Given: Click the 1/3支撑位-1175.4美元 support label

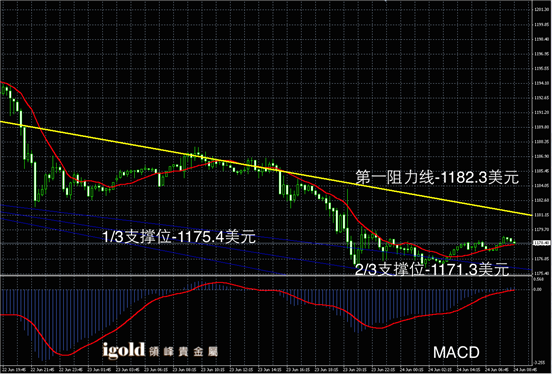Looking at the screenshot, I should click(179, 237).
